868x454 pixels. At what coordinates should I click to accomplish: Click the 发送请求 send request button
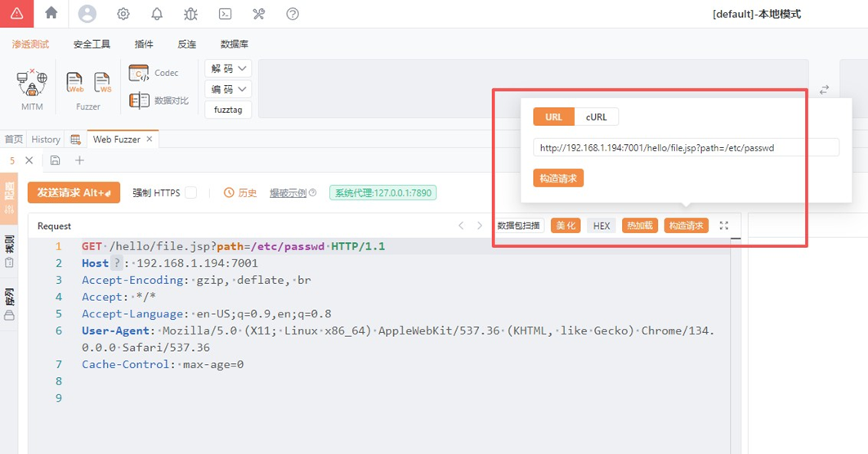tap(74, 192)
